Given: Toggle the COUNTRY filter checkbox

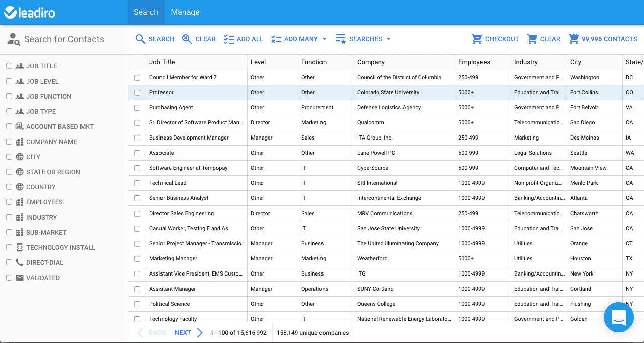Looking at the screenshot, I should click(x=9, y=187).
